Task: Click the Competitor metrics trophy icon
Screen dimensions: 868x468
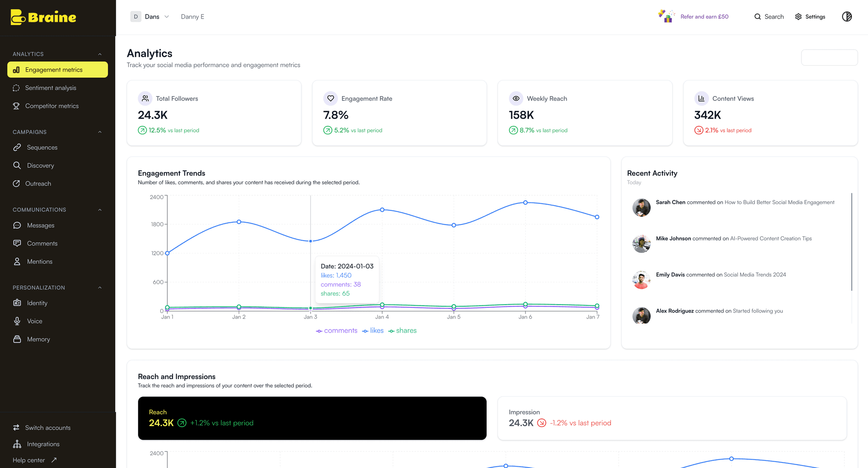Action: coord(16,106)
